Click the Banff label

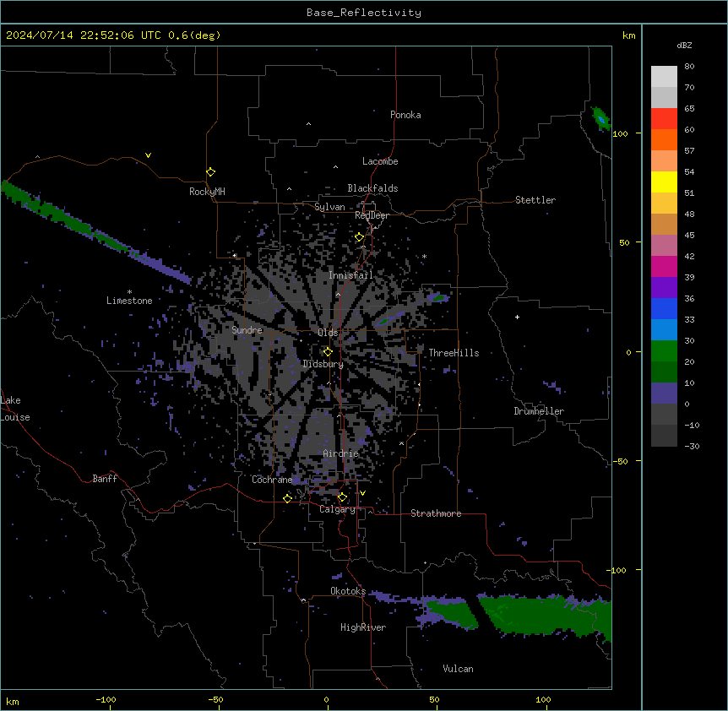[105, 479]
